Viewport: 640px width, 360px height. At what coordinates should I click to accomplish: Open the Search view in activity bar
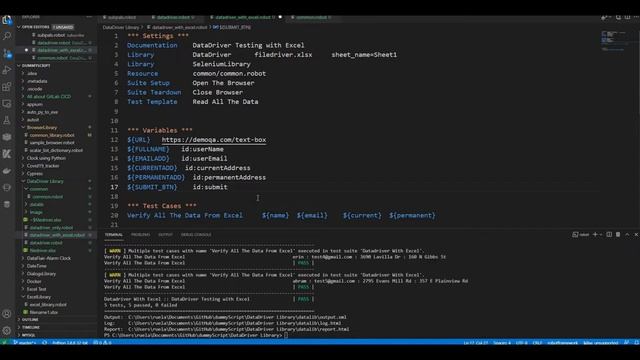pos(7,36)
